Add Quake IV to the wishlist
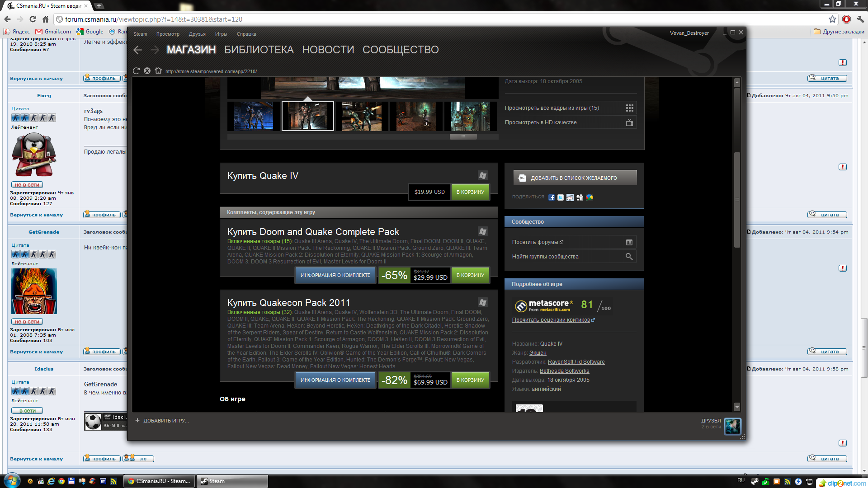 coord(575,178)
